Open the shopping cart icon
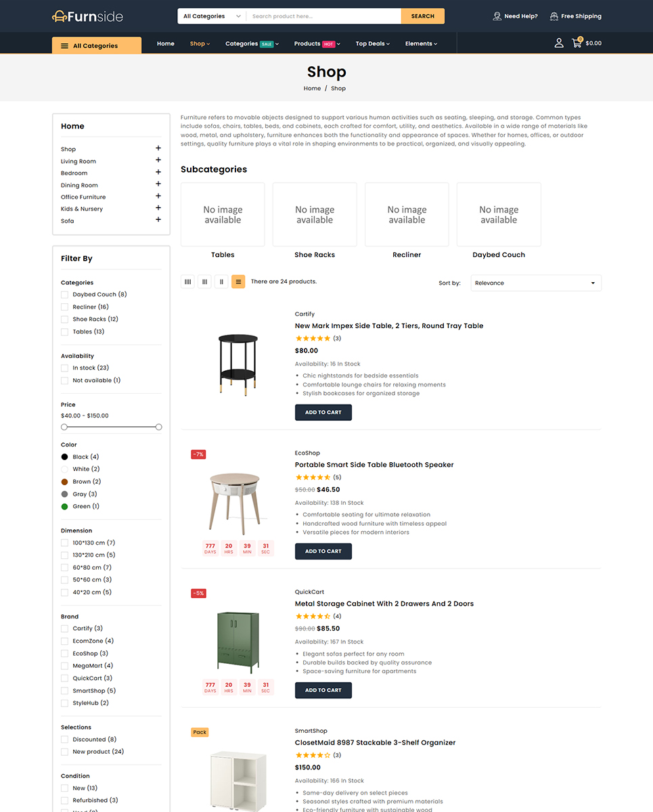This screenshot has height=812, width=653. [577, 43]
